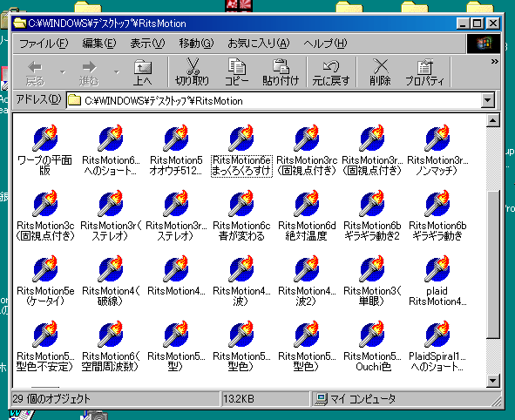515x420 pixels.
Task: Click the 進む (Forward) toolbar button
Action: [x=89, y=73]
